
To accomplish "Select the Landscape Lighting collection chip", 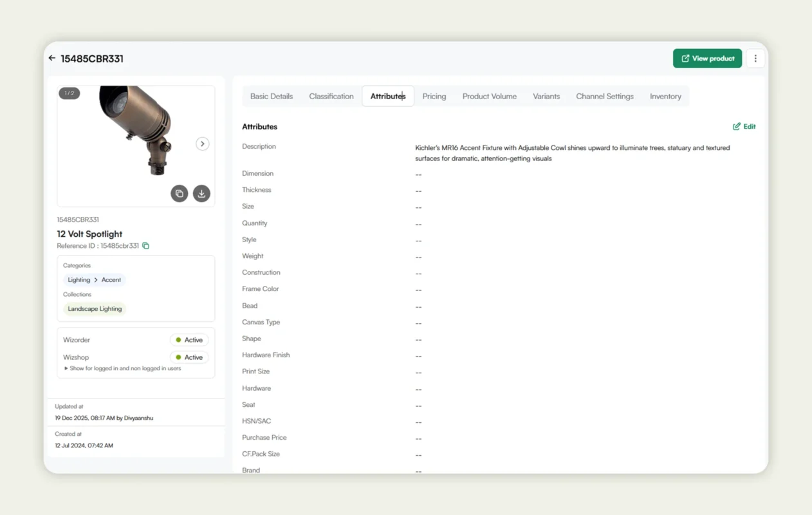I will click(94, 308).
